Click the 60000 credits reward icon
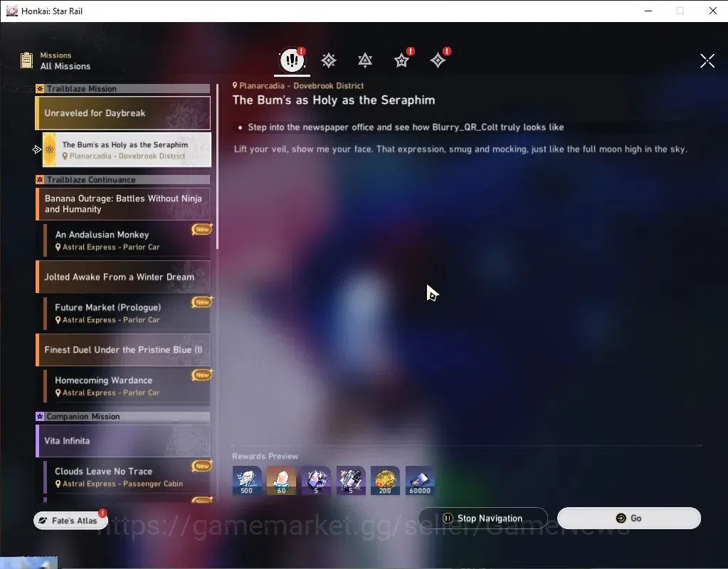 click(420, 480)
